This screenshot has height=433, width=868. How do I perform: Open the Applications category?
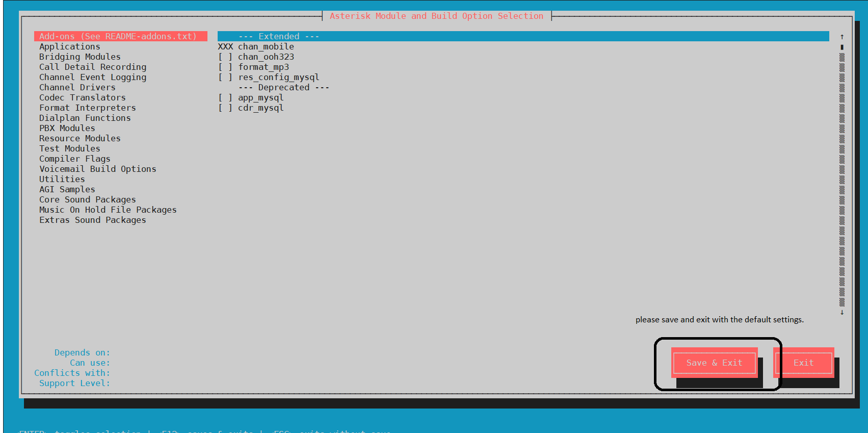pyautogui.click(x=70, y=46)
